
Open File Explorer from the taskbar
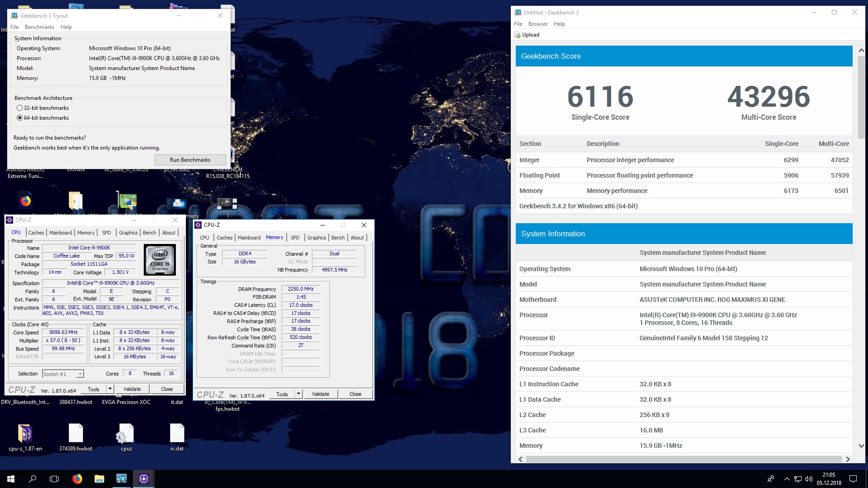coord(99,479)
